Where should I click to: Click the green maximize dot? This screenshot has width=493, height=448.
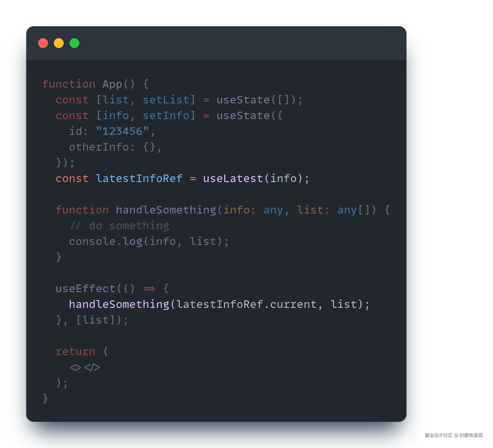pyautogui.click(x=74, y=43)
